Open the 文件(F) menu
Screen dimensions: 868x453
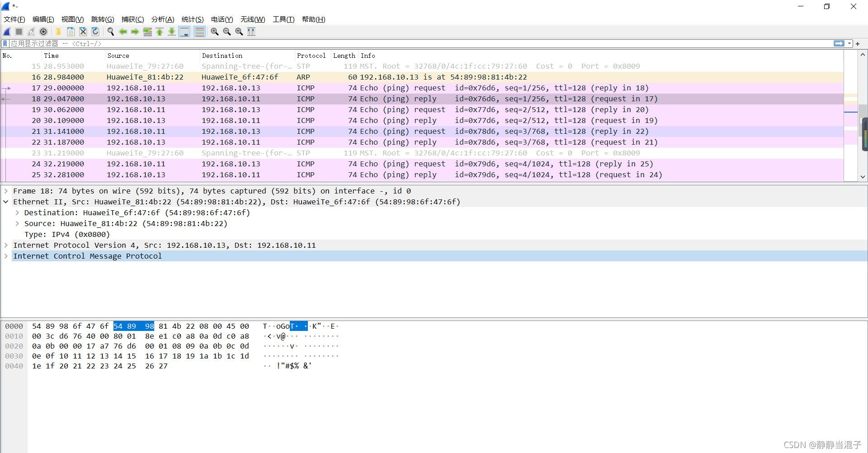click(x=14, y=19)
